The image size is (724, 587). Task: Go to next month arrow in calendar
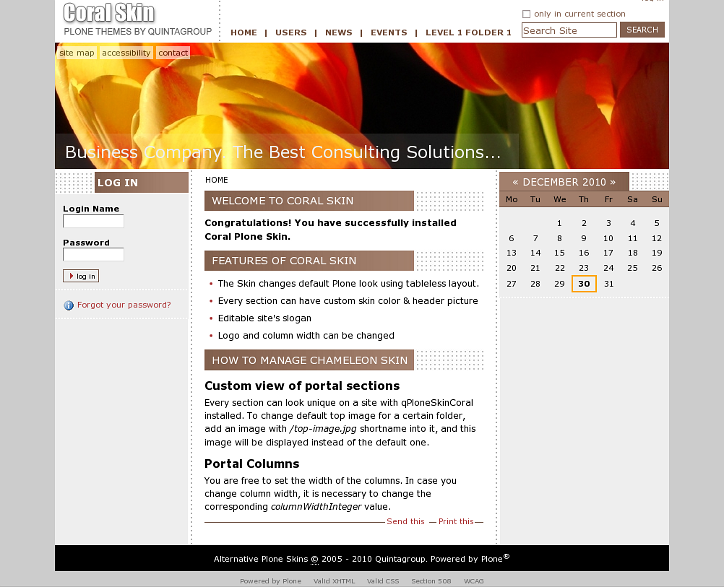coord(613,182)
